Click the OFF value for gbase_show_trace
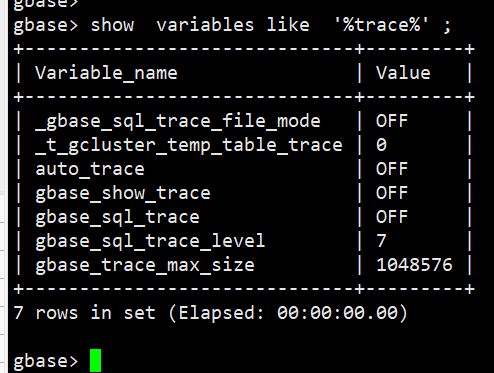 pos(392,193)
